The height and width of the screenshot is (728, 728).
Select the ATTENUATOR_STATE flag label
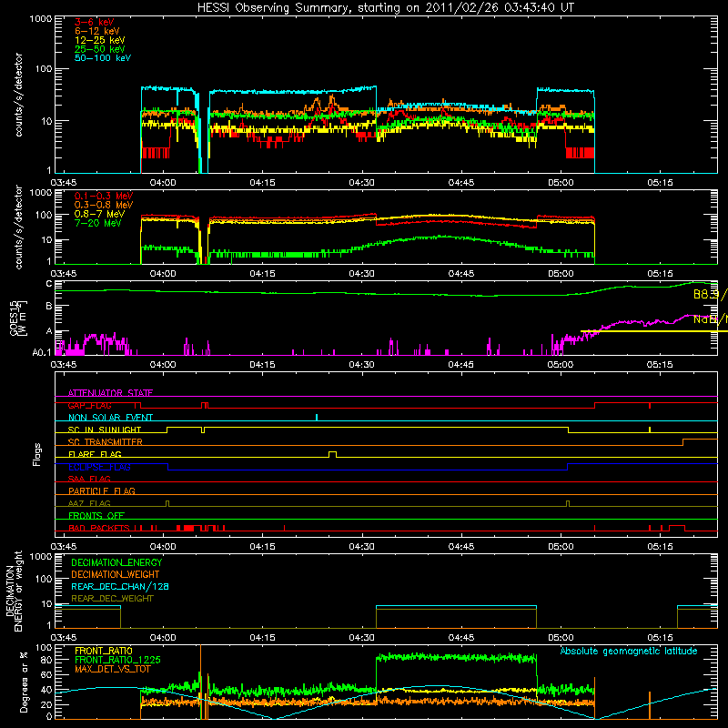click(110, 393)
